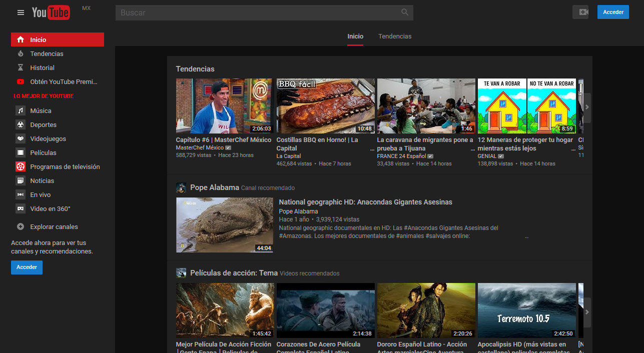Open Obtén YouTube Premium link
The width and height of the screenshot is (644, 353).
(56, 81)
